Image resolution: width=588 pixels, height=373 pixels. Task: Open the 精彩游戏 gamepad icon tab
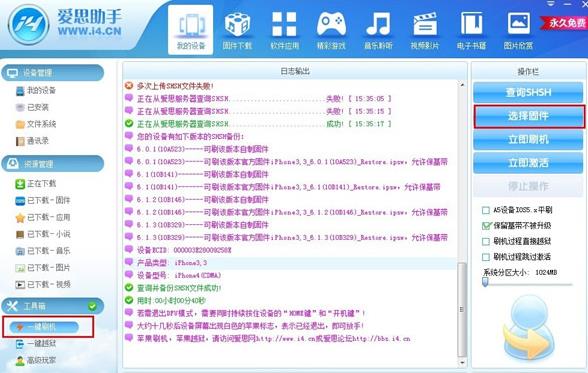pyautogui.click(x=331, y=31)
